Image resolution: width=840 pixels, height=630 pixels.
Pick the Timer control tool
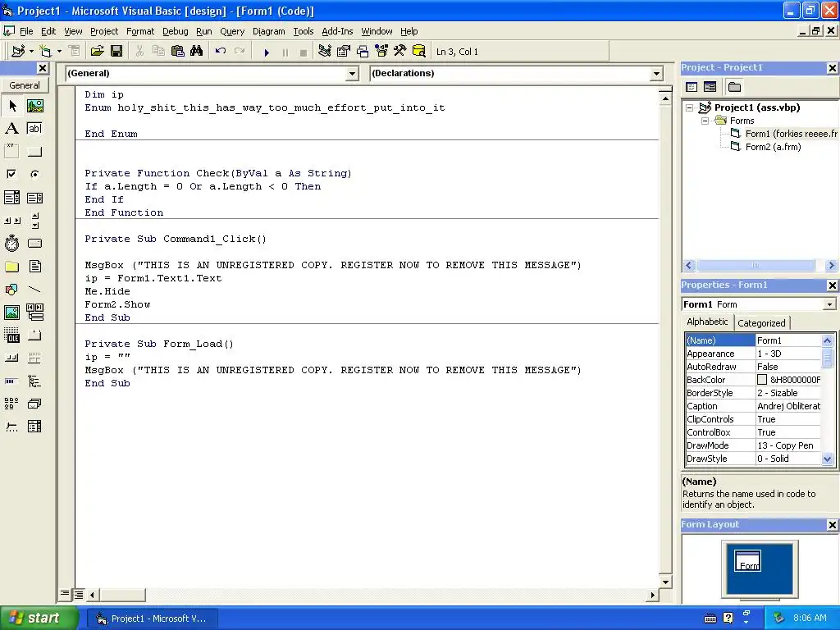(11, 243)
